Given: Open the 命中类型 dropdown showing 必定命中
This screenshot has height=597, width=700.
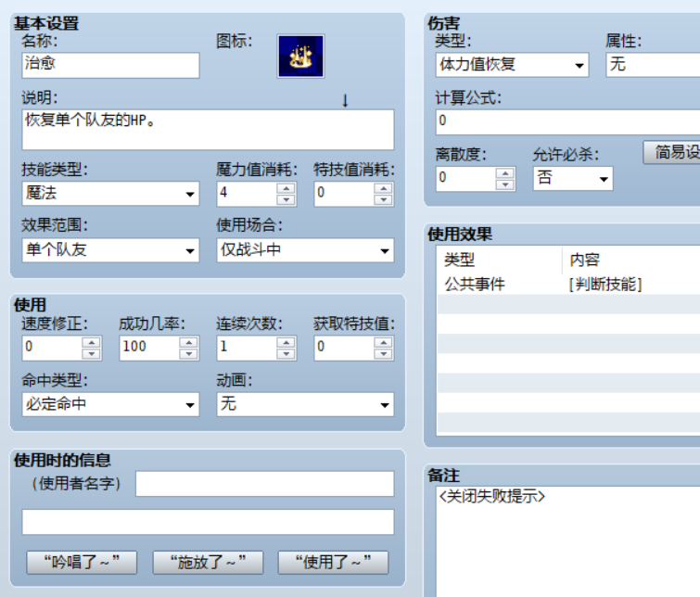Looking at the screenshot, I should point(110,404).
